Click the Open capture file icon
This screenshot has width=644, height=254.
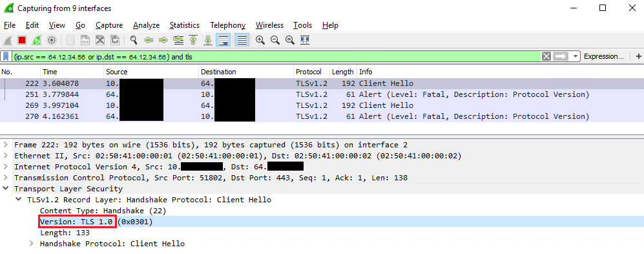tap(70, 40)
